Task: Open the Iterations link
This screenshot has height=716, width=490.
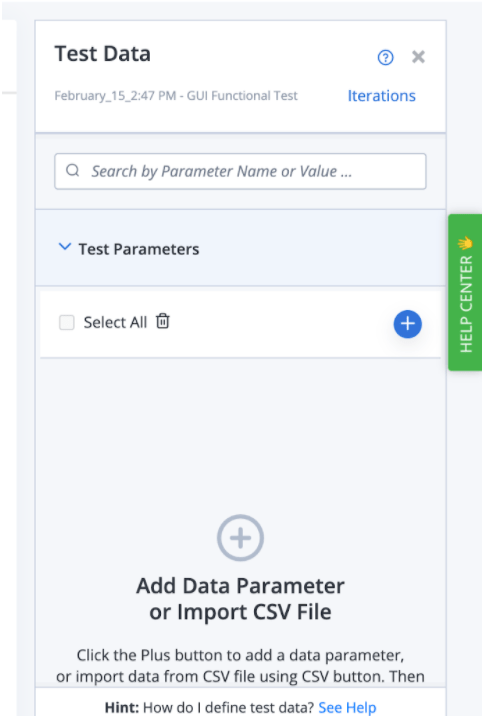Action: click(x=382, y=96)
